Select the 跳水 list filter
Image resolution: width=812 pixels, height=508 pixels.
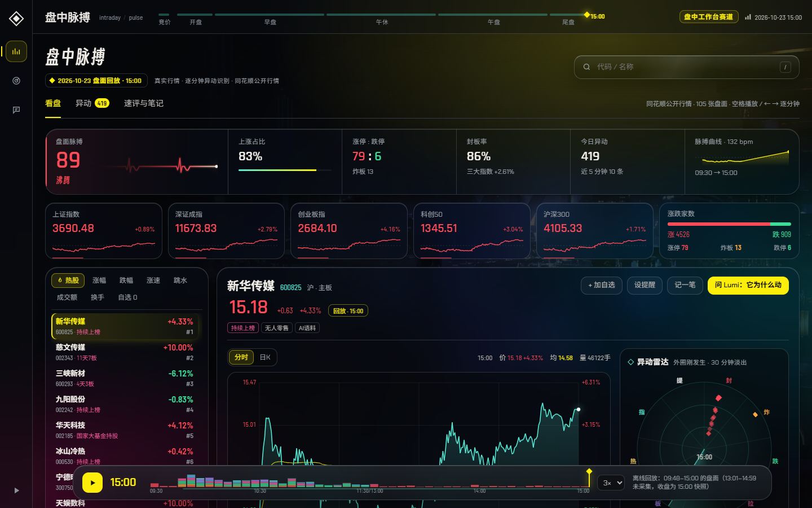(180, 280)
